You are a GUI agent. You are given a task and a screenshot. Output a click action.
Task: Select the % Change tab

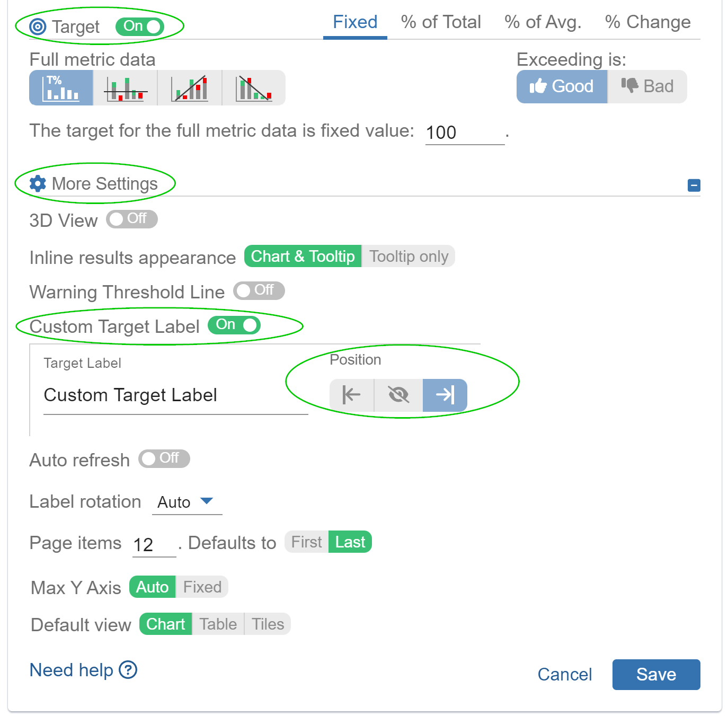tap(647, 22)
